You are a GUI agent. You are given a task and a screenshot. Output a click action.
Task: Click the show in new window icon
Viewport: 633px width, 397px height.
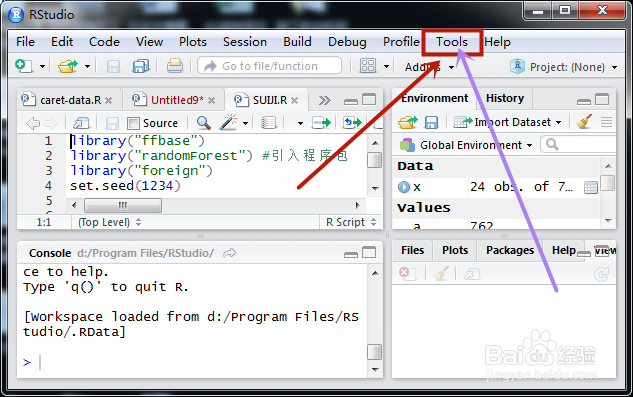[x=81, y=123]
